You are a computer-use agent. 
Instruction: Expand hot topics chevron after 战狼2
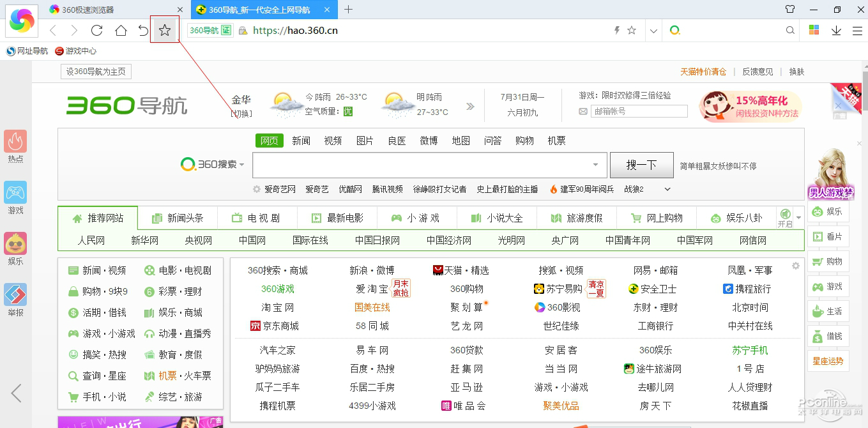point(667,189)
